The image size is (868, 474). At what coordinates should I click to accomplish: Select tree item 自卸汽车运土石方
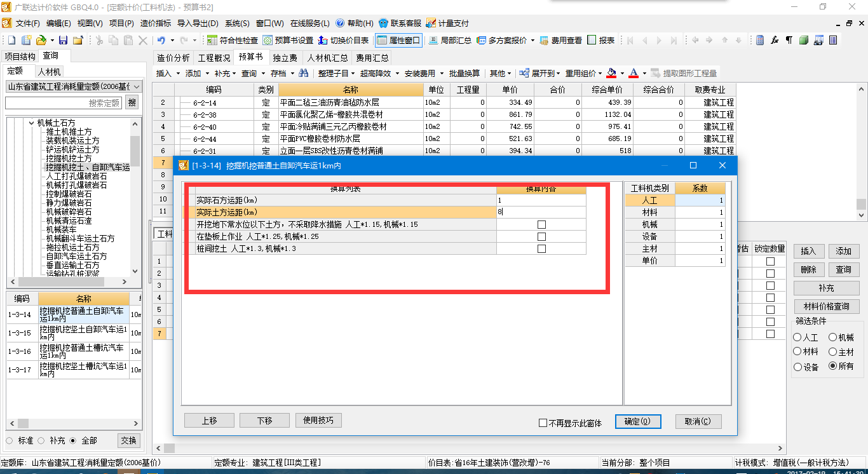coord(76,256)
